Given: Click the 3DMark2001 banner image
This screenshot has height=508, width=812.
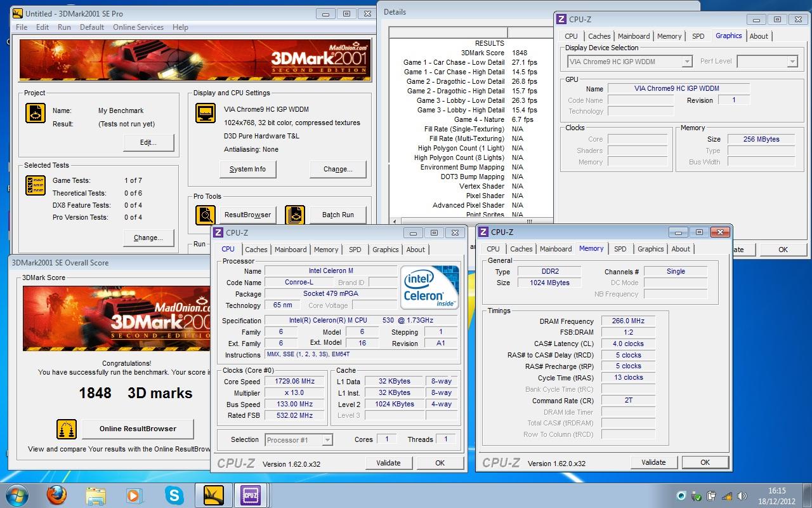Looking at the screenshot, I should tap(195, 60).
